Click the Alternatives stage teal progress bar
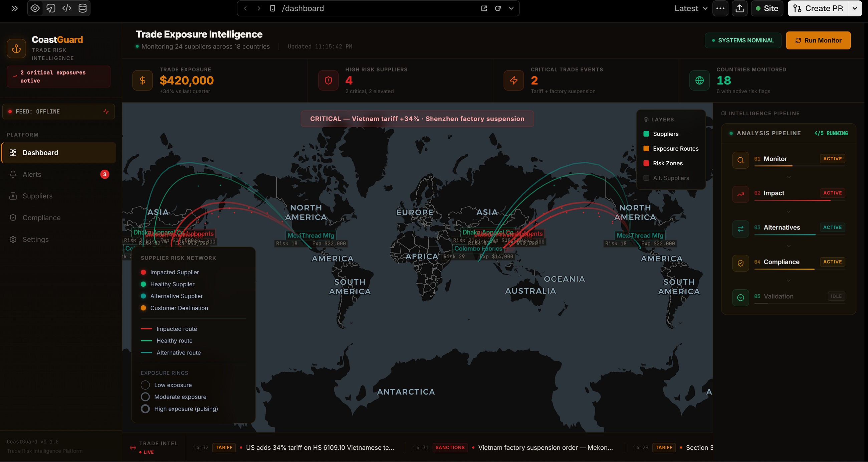 [x=799, y=235]
